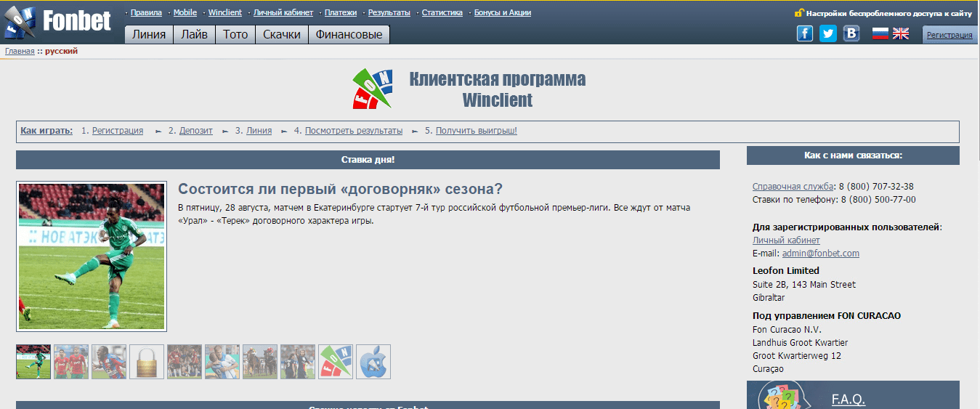Select the FON logo thumbnail

point(336,362)
